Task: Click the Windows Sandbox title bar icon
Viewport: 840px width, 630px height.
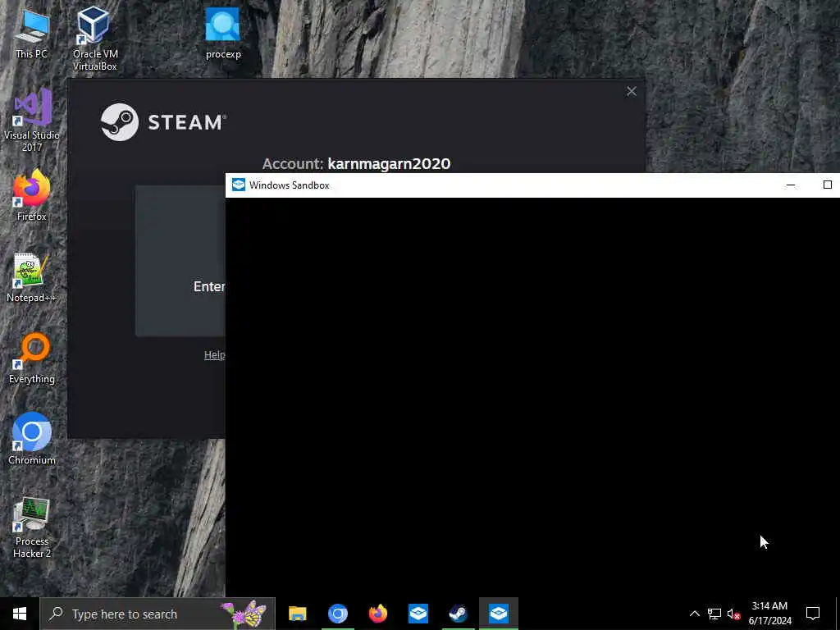Action: 239,185
